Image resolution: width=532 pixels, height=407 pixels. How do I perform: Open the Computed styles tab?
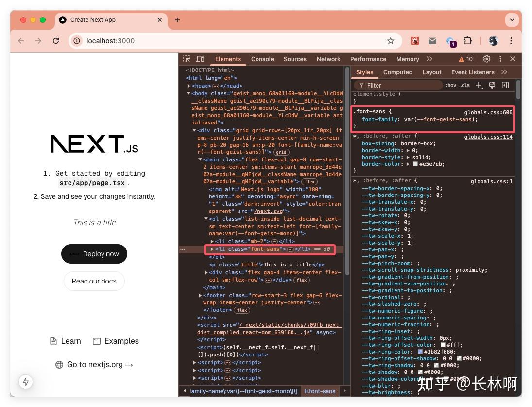398,72
